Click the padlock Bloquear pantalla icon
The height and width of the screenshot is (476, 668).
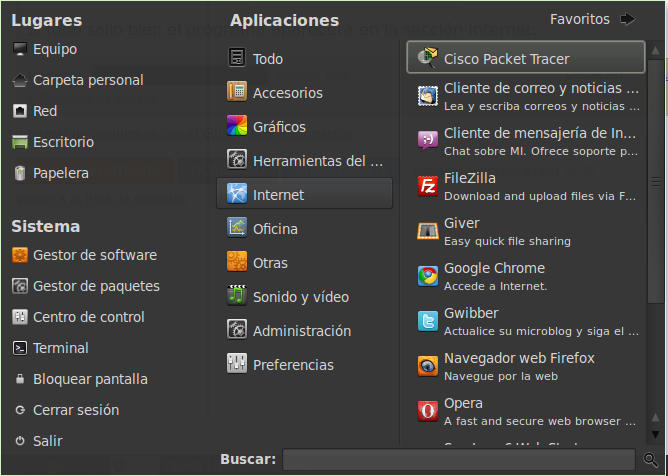(20, 379)
